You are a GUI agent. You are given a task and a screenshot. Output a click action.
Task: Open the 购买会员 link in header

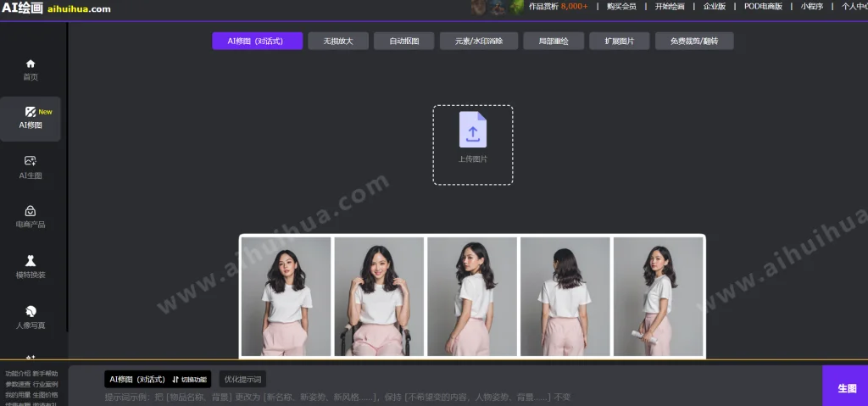pos(621,6)
